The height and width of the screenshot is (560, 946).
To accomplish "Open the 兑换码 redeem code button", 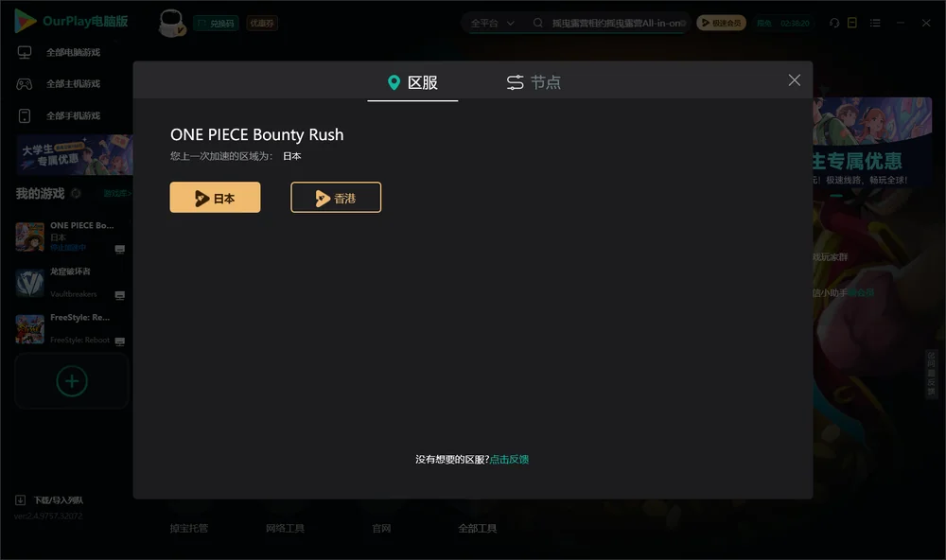I will 216,24.
